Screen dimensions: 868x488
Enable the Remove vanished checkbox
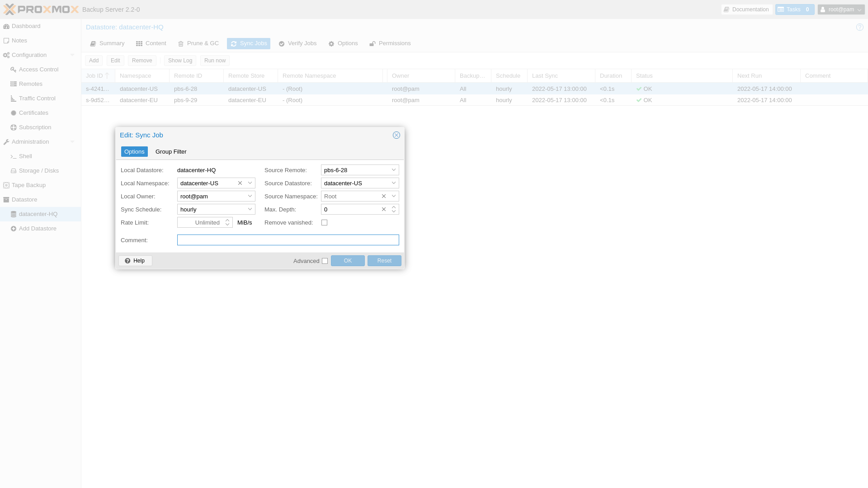[x=324, y=222]
